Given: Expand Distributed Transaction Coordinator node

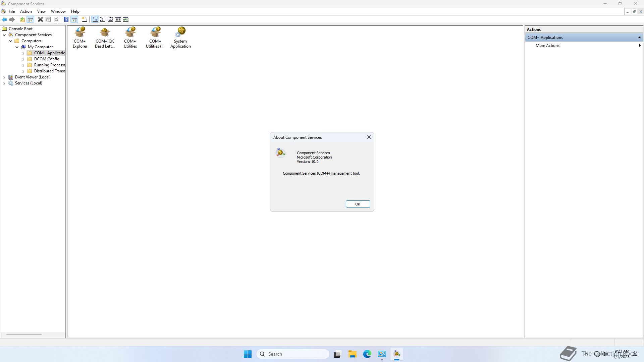Looking at the screenshot, I should (23, 71).
